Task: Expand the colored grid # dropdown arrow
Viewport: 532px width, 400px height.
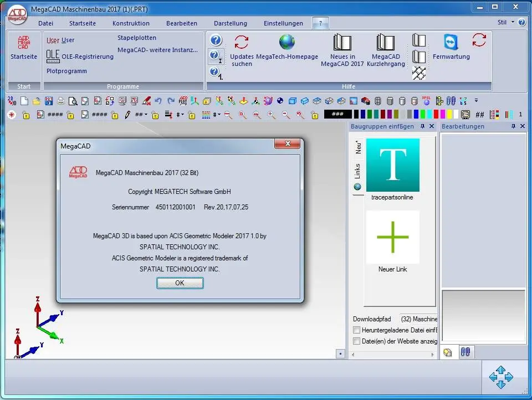Action: coord(219,115)
